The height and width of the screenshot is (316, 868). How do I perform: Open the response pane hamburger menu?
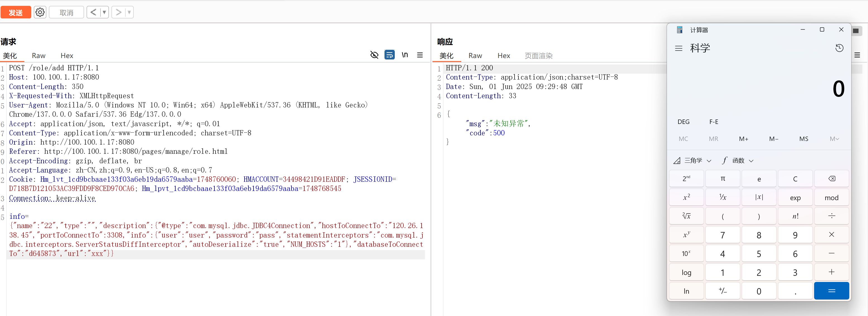pos(857,55)
